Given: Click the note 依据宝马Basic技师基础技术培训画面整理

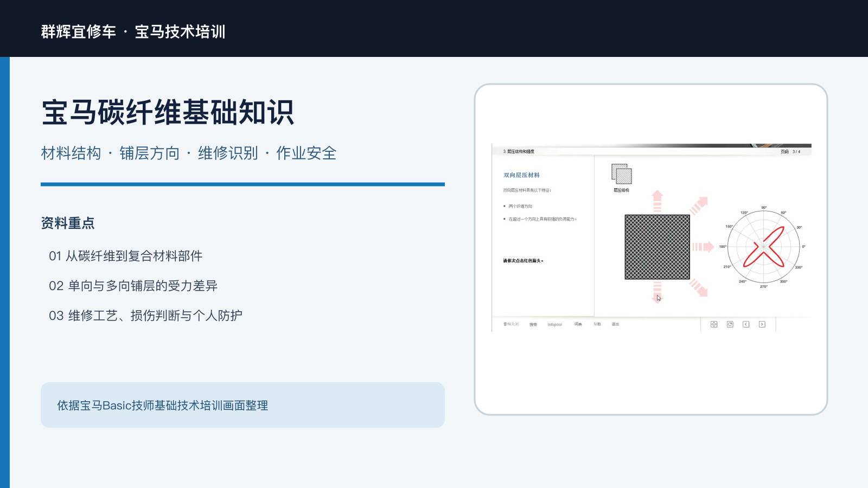Looking at the screenshot, I should pyautogui.click(x=163, y=406).
